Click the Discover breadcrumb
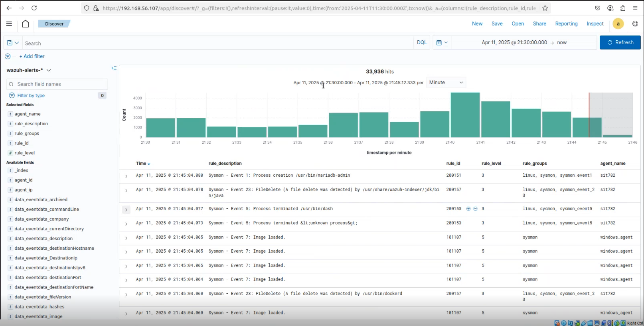Screen dimensions: 644x326 pos(54,24)
